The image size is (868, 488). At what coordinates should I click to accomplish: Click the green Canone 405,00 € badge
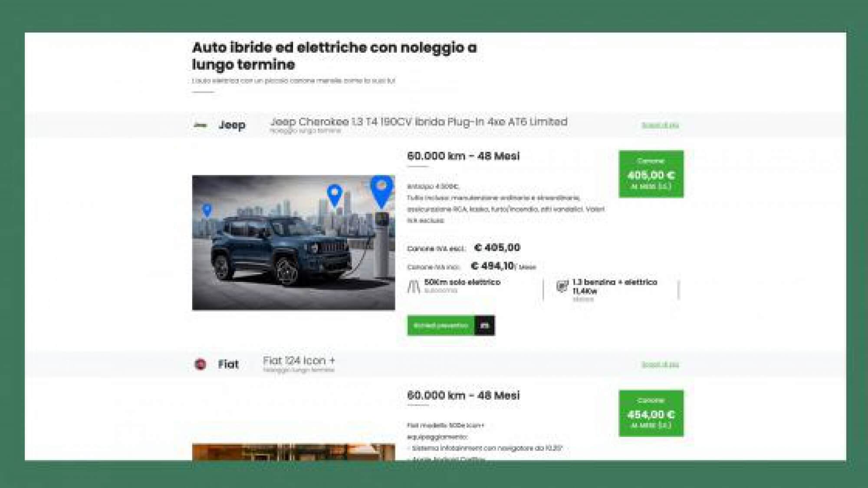pos(651,174)
